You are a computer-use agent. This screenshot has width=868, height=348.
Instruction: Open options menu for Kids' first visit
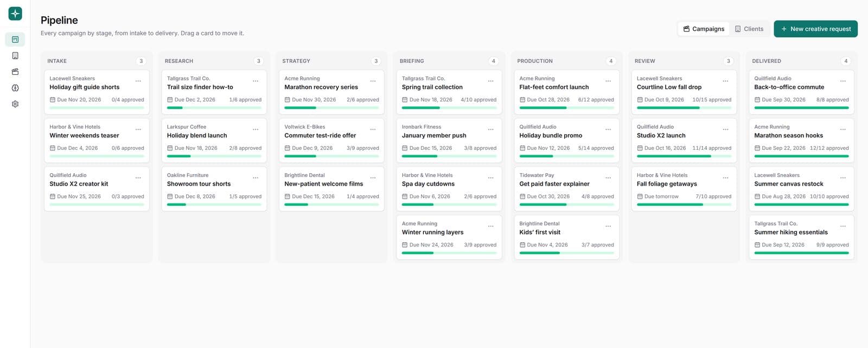[x=608, y=226]
